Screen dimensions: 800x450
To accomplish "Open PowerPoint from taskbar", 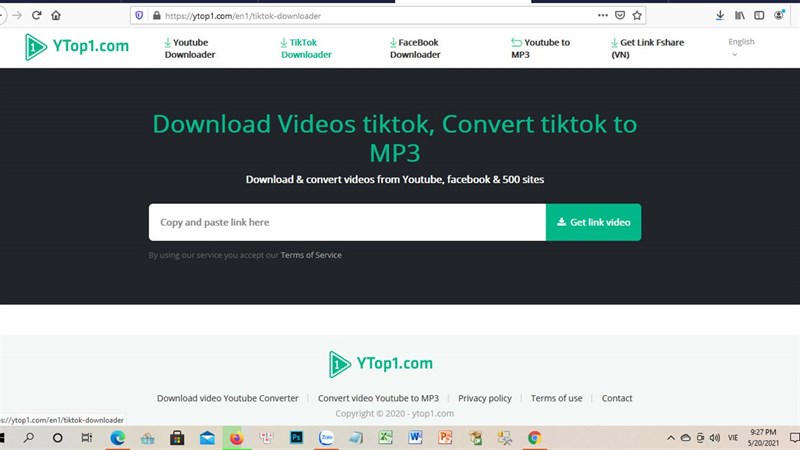I will coord(445,438).
